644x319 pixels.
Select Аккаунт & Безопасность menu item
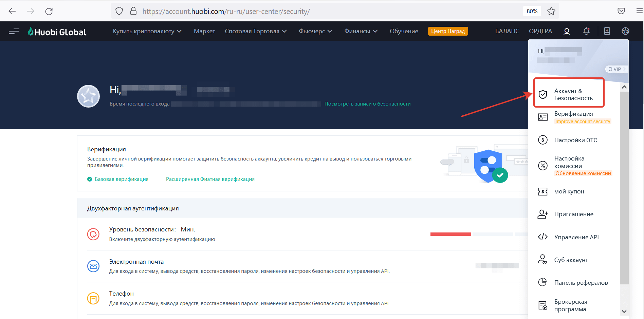pyautogui.click(x=573, y=95)
